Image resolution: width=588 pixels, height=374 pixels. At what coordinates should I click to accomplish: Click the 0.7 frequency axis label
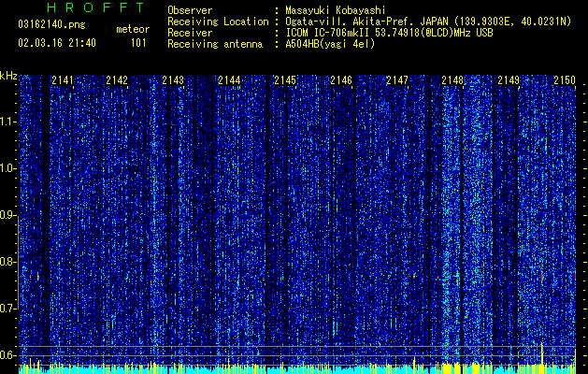tap(8, 309)
